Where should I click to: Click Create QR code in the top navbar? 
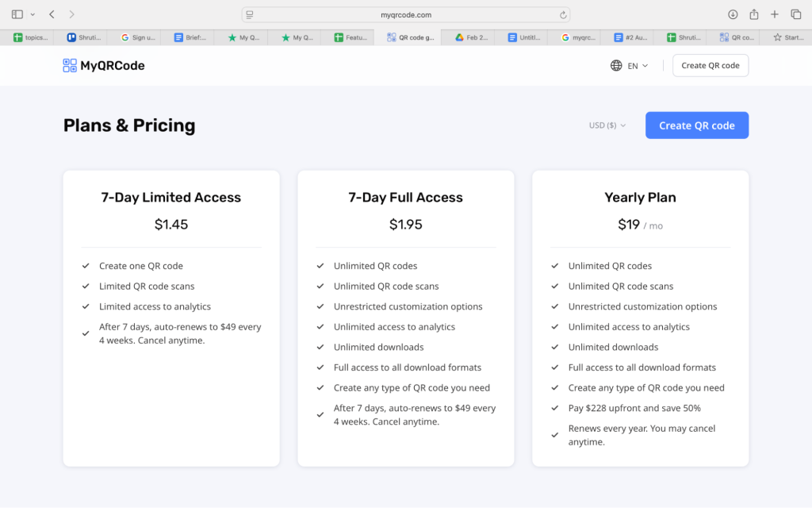click(710, 65)
